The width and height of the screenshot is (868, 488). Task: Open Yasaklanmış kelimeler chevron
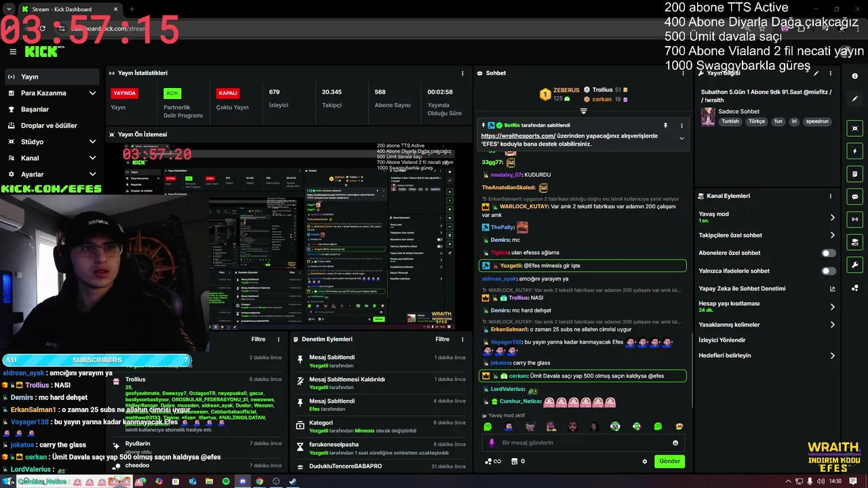tap(833, 325)
